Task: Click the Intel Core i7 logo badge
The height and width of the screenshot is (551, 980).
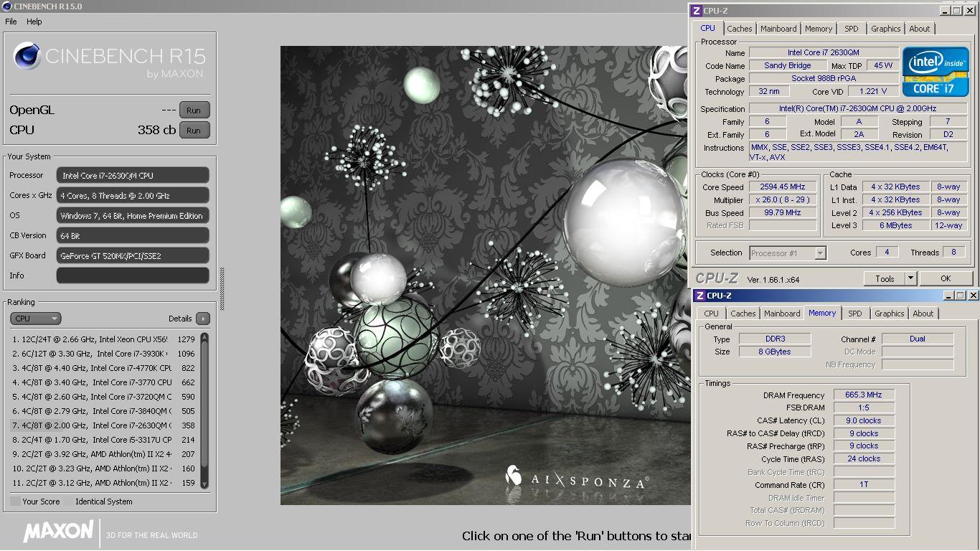Action: [936, 72]
